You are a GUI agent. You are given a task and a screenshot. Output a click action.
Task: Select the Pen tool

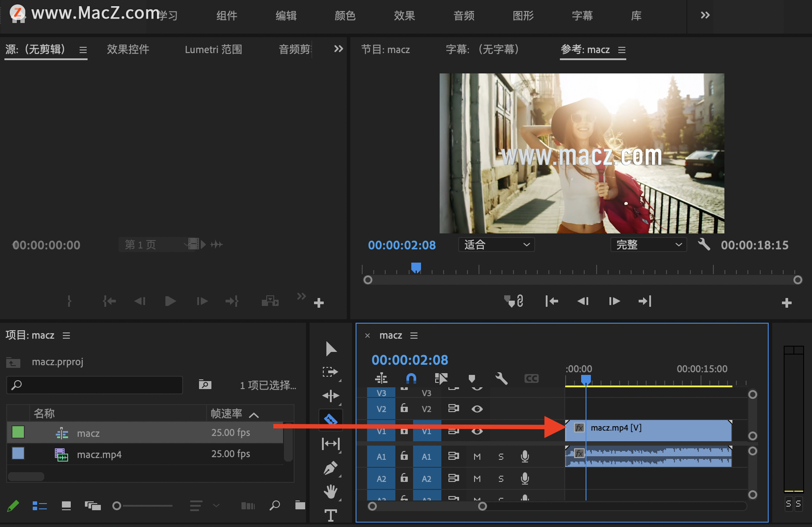pos(330,468)
